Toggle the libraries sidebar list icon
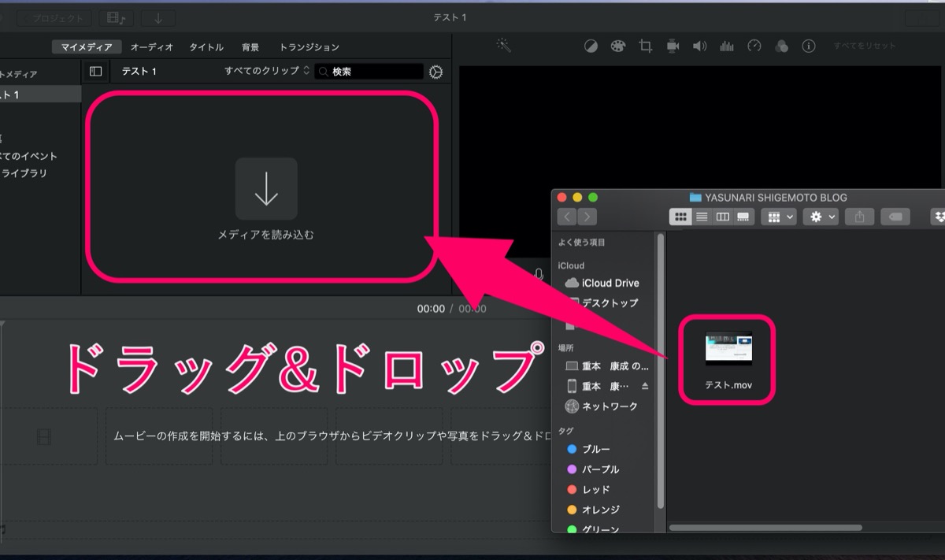Image resolution: width=945 pixels, height=560 pixels. point(95,72)
